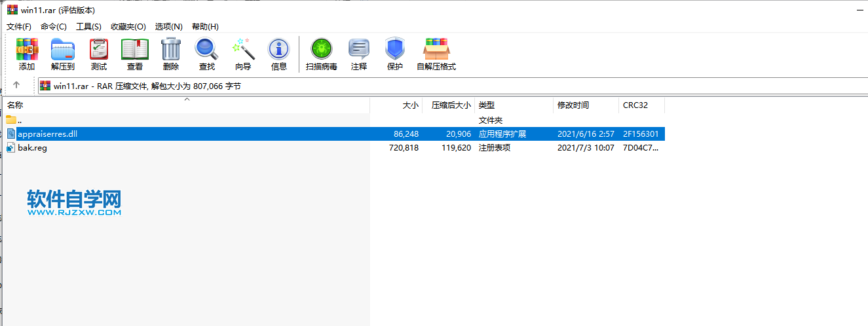The image size is (868, 326).
Task: Open the 帮助(H) menu
Action: tap(205, 26)
